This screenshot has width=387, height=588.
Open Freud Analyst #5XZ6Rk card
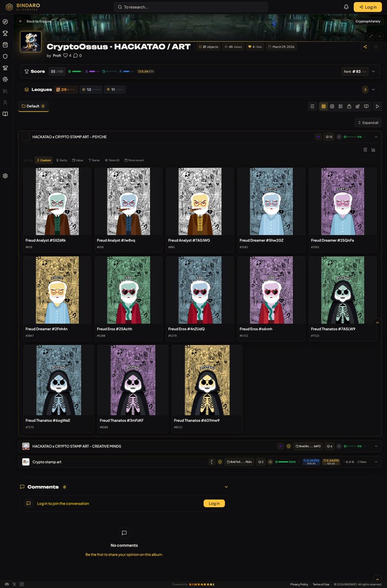coord(57,210)
